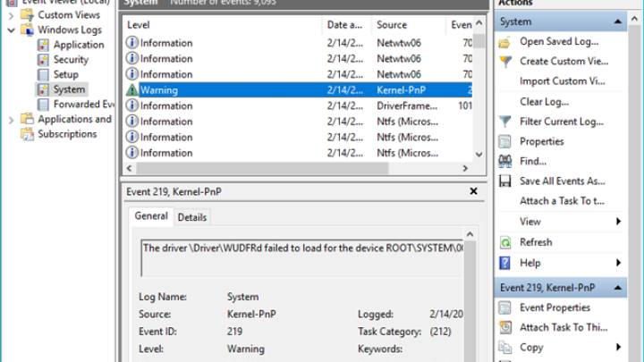Choose Attach a Task To this Log
This screenshot has height=362, width=644.
click(x=562, y=201)
